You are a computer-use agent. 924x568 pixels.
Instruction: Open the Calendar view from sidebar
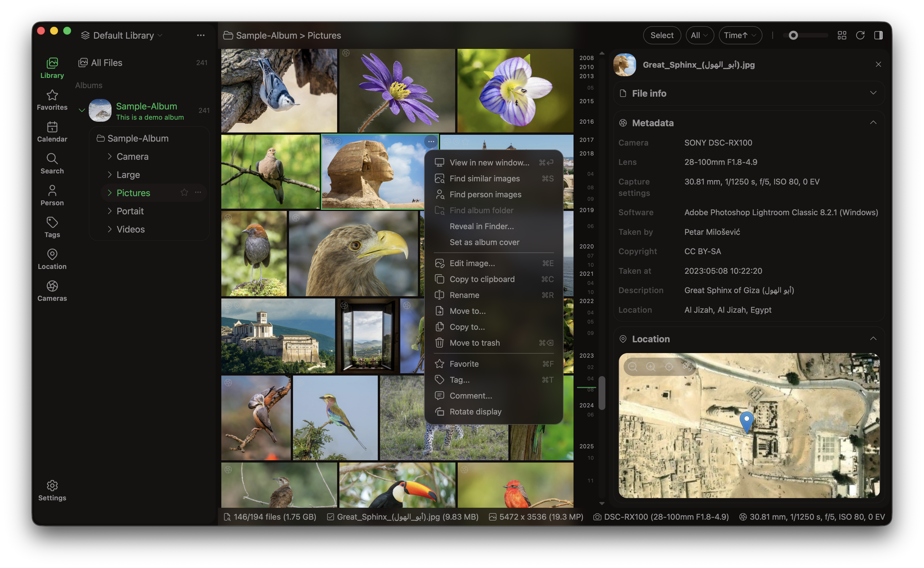(52, 131)
